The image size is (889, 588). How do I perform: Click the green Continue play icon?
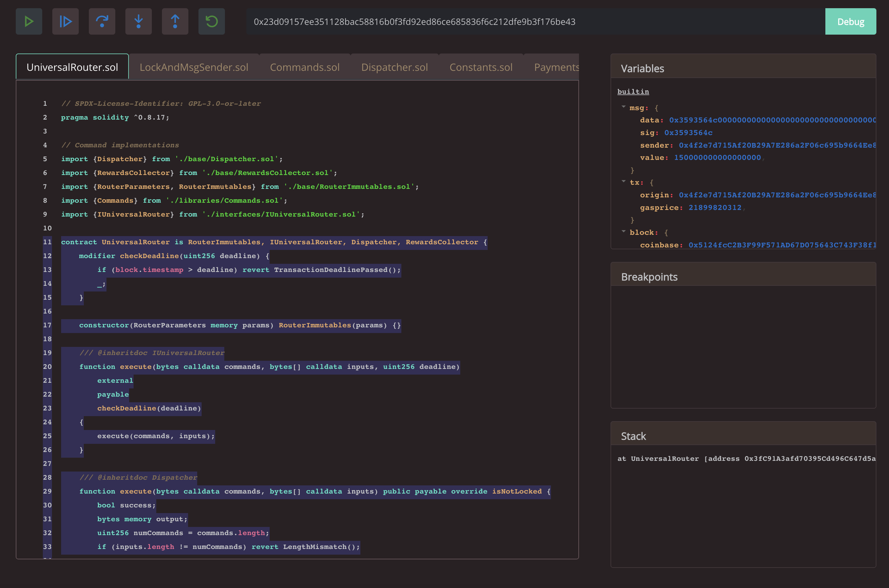29,21
